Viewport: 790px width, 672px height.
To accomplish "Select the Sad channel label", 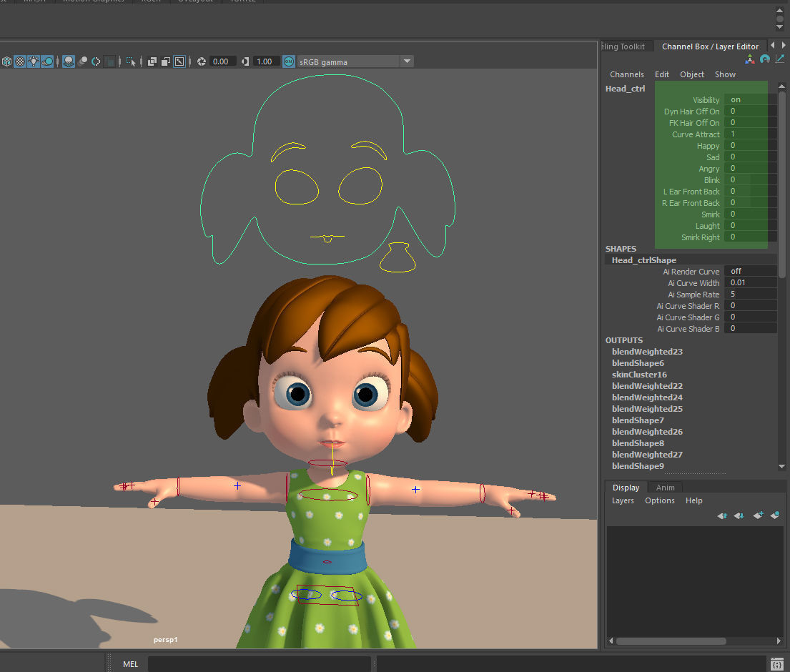I will (x=712, y=157).
